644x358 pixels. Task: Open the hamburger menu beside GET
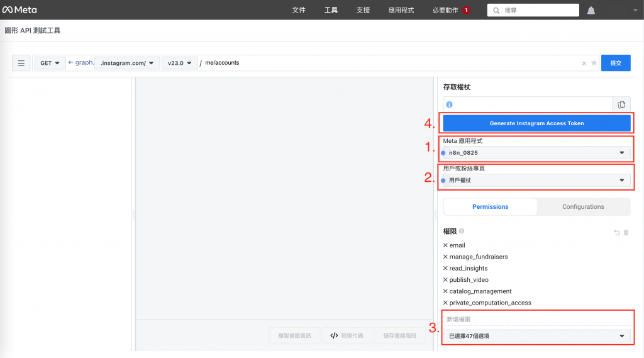click(21, 63)
